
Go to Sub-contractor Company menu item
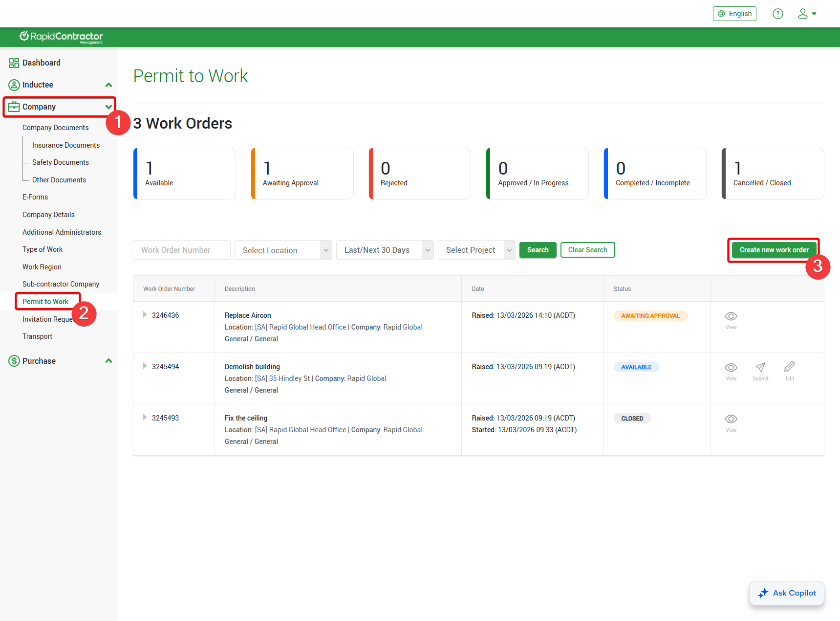[61, 284]
